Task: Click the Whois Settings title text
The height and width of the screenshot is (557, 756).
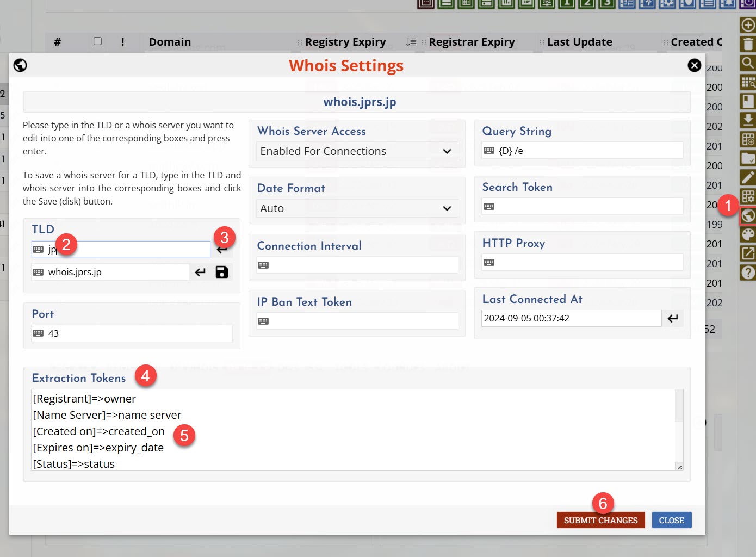Action: pyautogui.click(x=346, y=66)
